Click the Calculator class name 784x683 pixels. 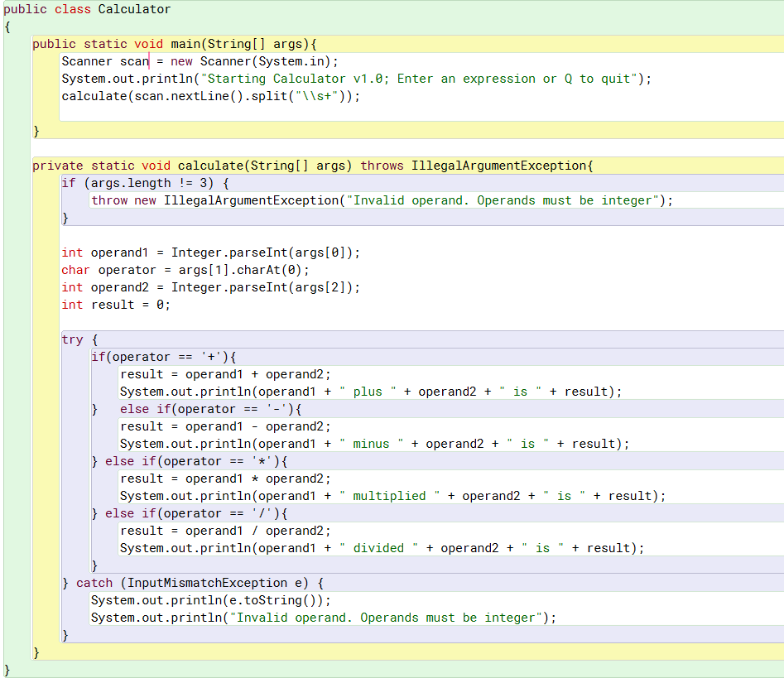coord(134,9)
